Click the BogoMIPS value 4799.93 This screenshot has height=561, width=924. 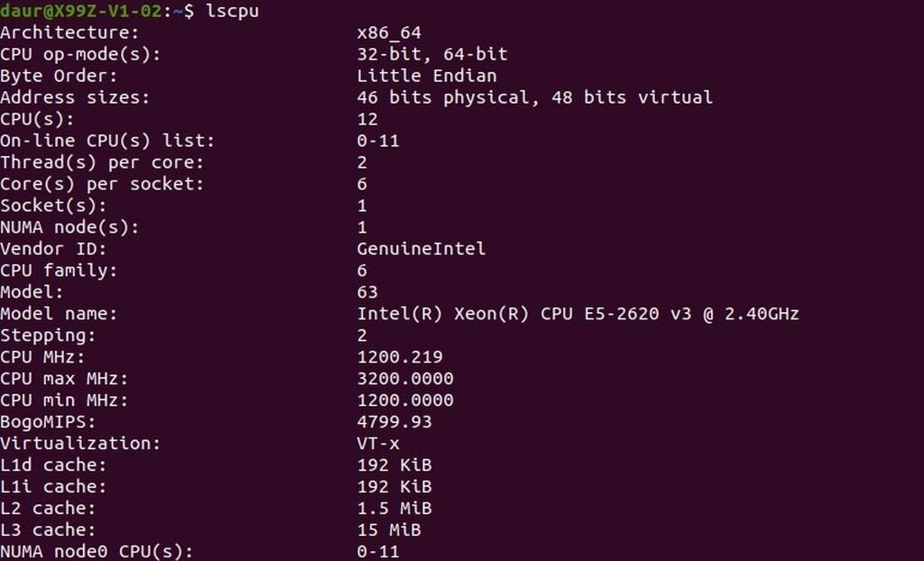coord(394,422)
